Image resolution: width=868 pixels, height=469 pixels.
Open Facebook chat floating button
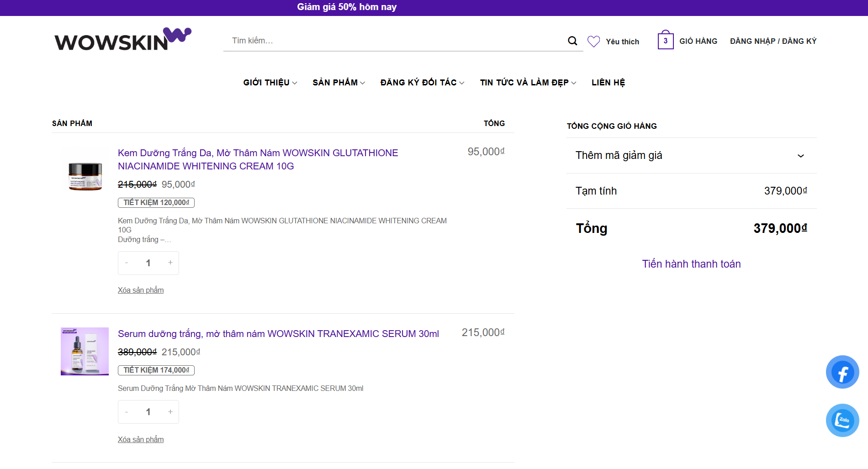pyautogui.click(x=842, y=372)
